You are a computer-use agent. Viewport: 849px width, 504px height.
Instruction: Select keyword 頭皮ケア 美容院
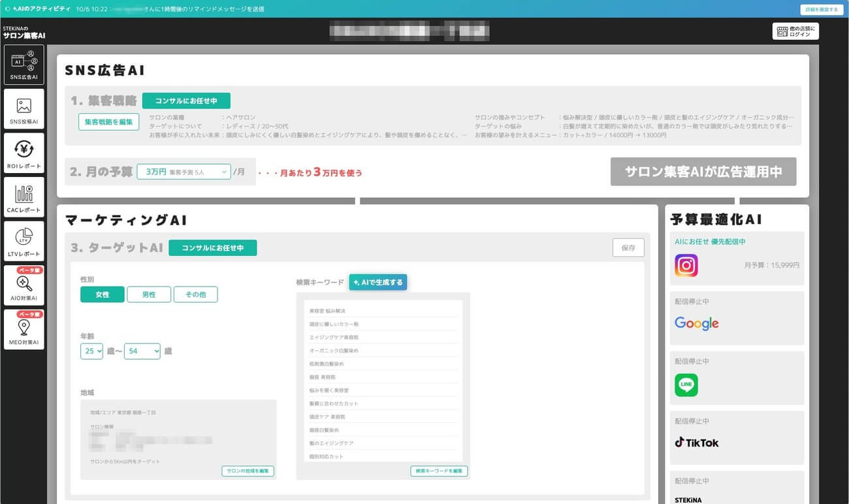383,417
